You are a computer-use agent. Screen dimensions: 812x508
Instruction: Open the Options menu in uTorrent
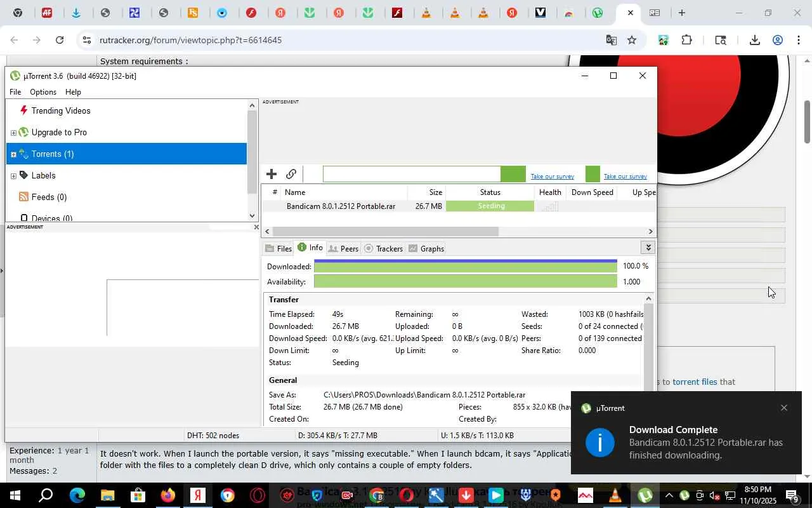(x=43, y=92)
